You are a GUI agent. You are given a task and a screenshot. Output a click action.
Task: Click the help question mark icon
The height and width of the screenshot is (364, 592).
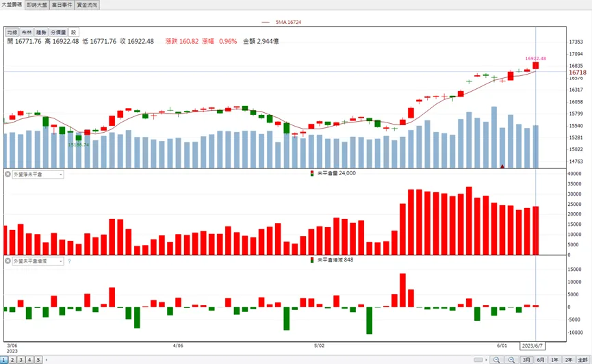click(x=70, y=261)
